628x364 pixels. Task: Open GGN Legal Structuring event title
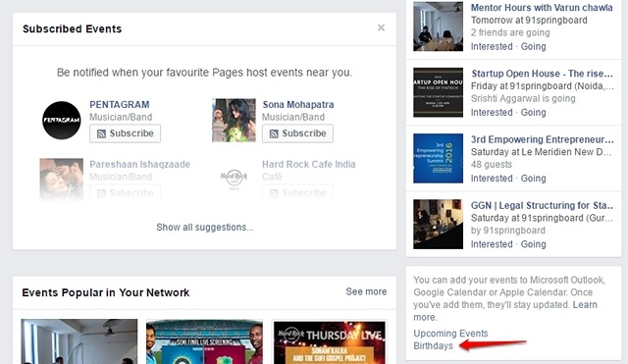[x=542, y=205]
